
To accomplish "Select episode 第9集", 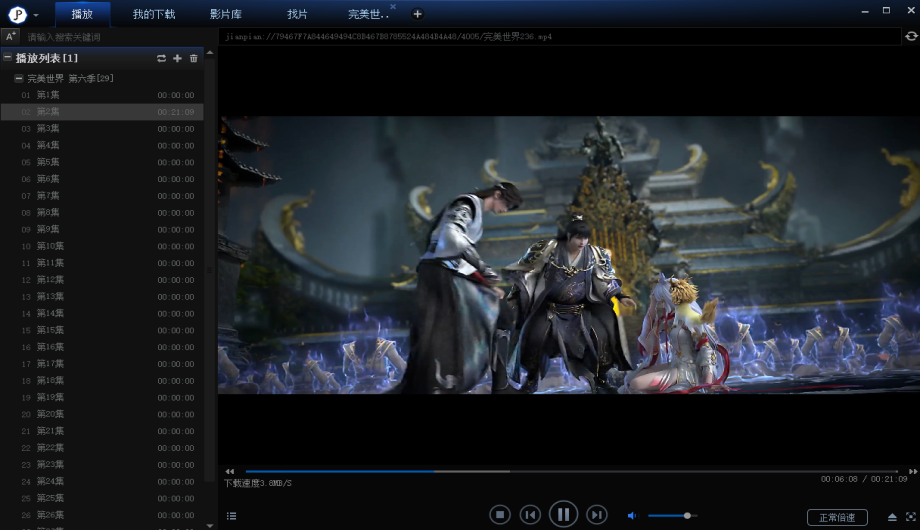I will (x=102, y=229).
